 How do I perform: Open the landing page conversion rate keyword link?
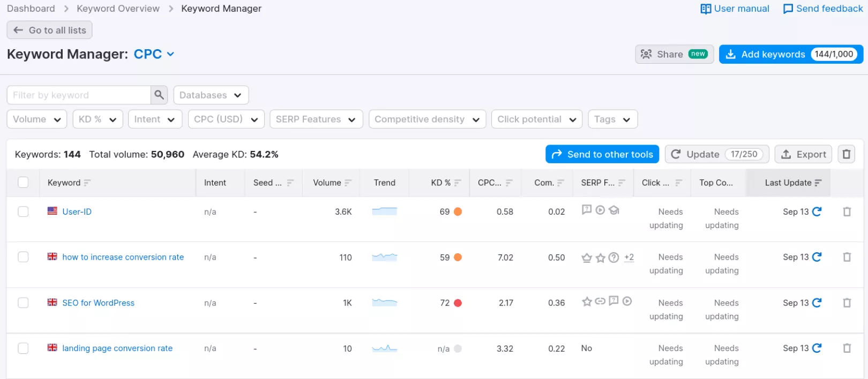click(x=117, y=348)
